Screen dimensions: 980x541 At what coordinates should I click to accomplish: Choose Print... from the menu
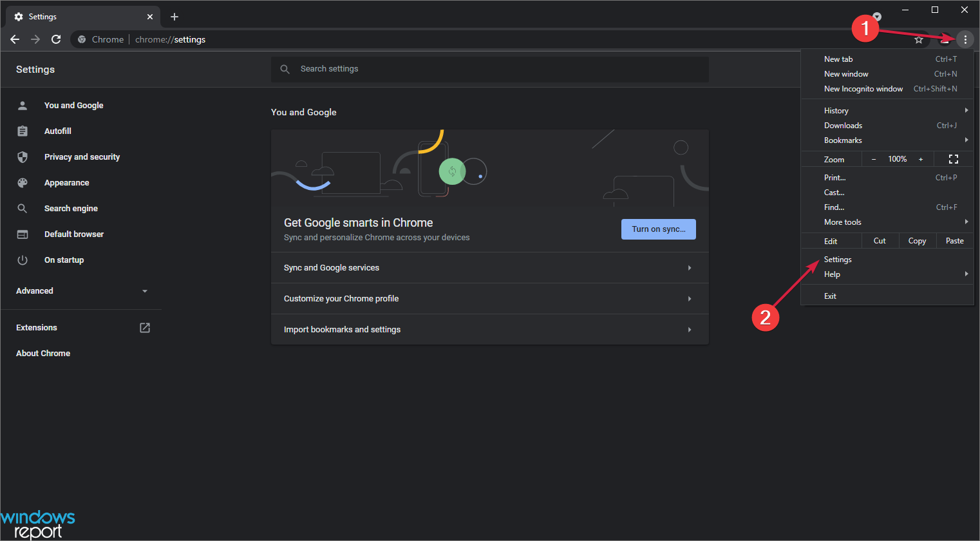pyautogui.click(x=887, y=178)
